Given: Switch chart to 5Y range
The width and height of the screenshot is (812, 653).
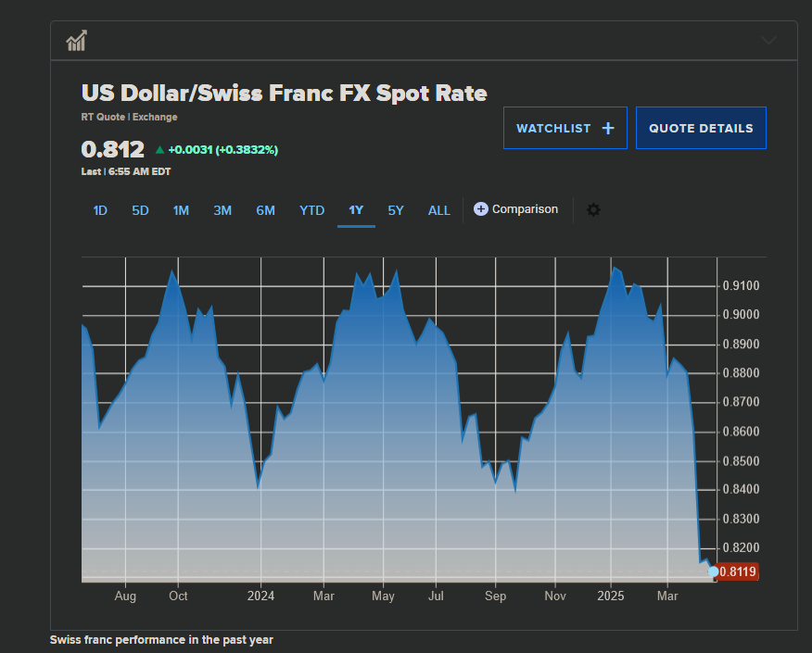Looking at the screenshot, I should (396, 210).
